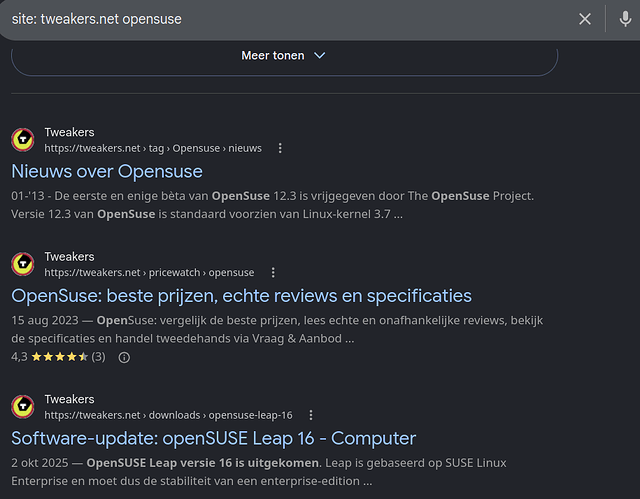Viewport: 640px width, 499px height.
Task: Clear the search box with the X icon
Action: pyautogui.click(x=585, y=19)
